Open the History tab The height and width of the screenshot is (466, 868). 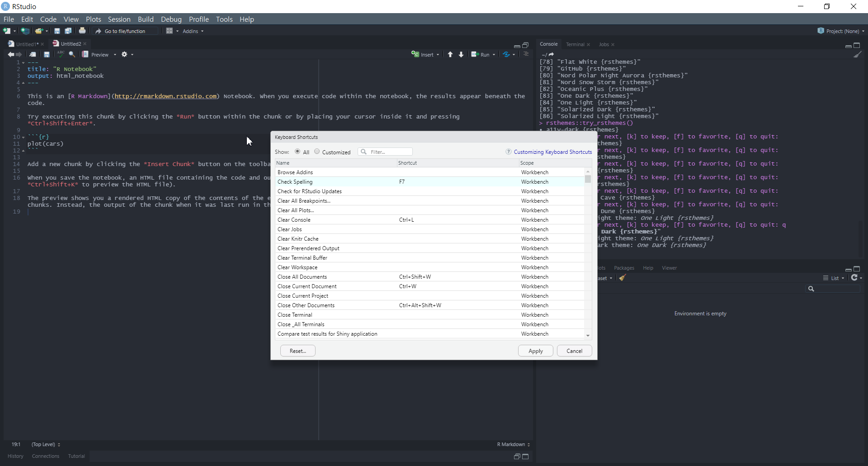pos(15,456)
